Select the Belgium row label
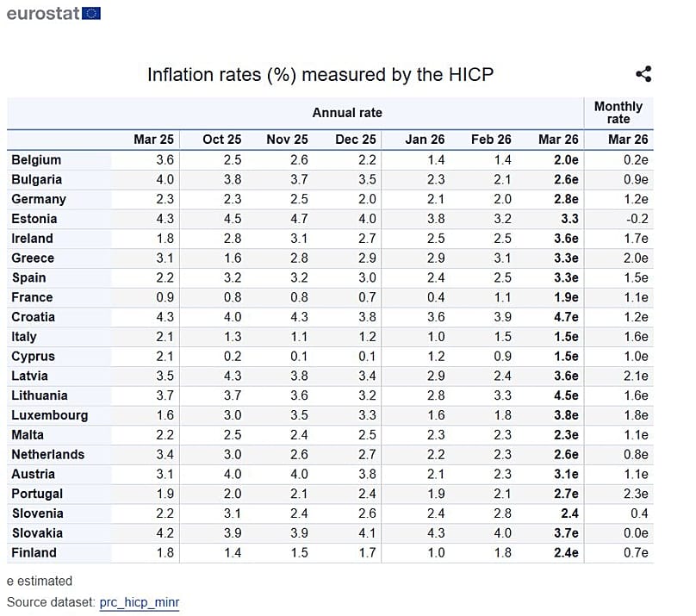 point(36,160)
